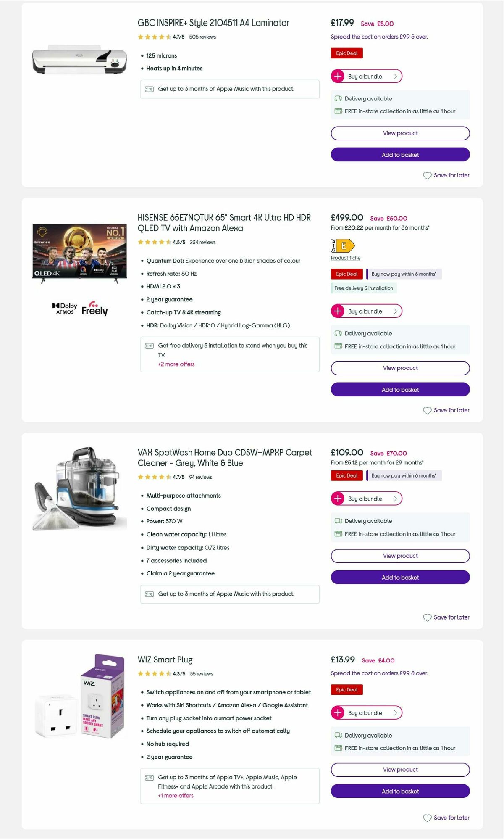The width and height of the screenshot is (504, 839).
Task: Expand +2 more offers on Hisense TV
Action: (175, 364)
